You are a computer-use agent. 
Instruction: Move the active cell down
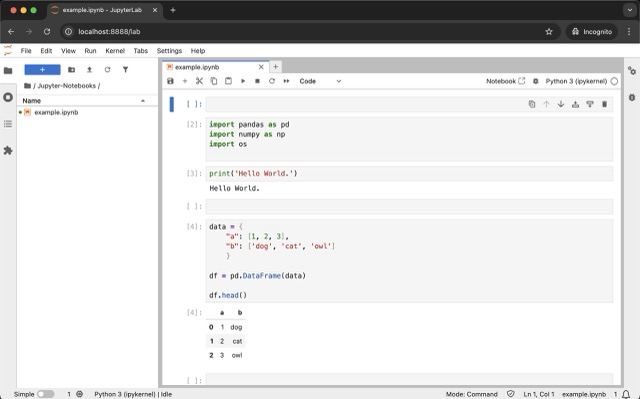click(561, 104)
